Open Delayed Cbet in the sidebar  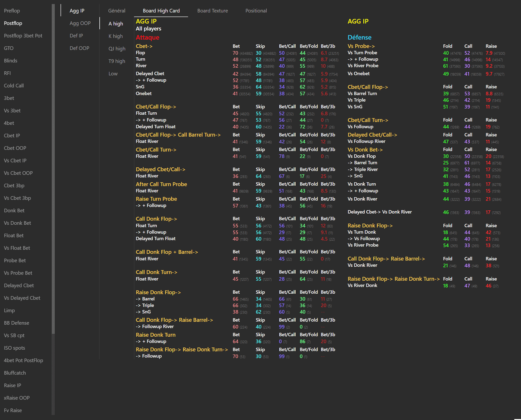pos(19,286)
